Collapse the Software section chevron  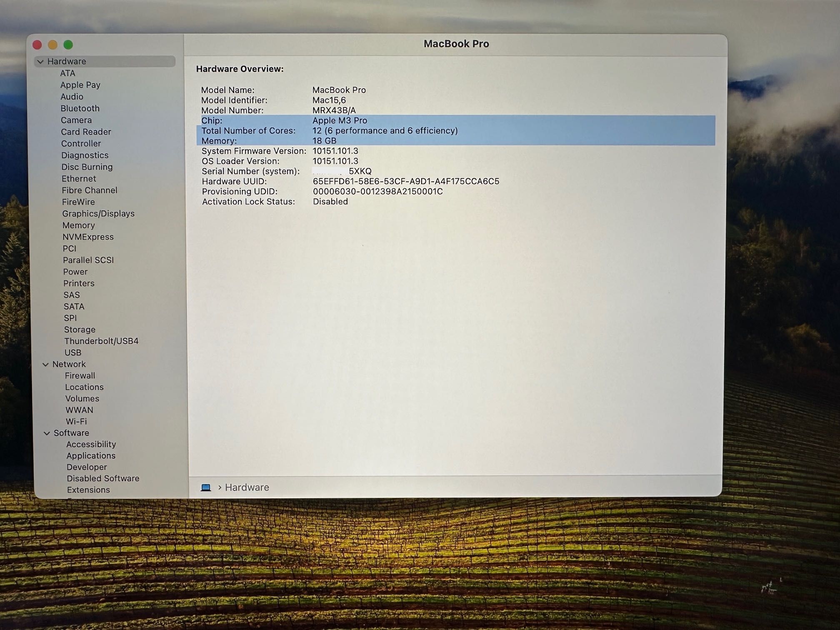coord(47,433)
